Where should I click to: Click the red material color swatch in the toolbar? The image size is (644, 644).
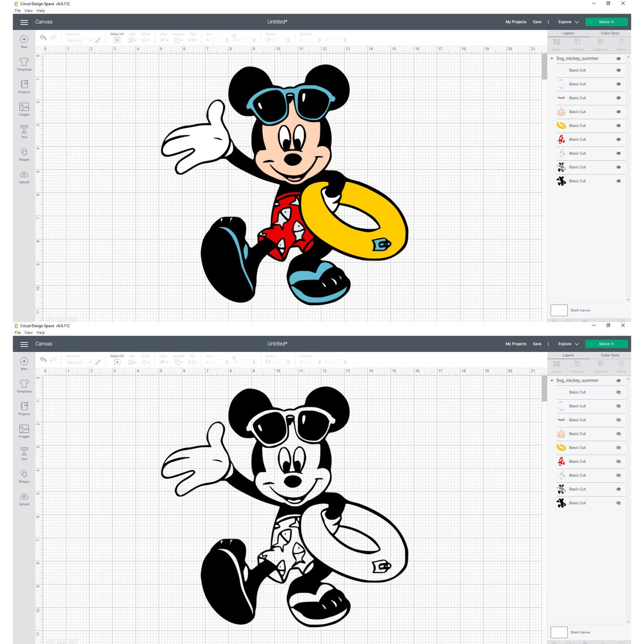(97, 40)
